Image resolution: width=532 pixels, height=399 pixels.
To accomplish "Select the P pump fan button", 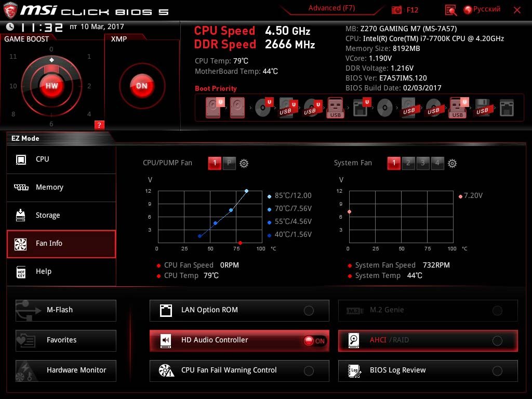I will pos(229,163).
